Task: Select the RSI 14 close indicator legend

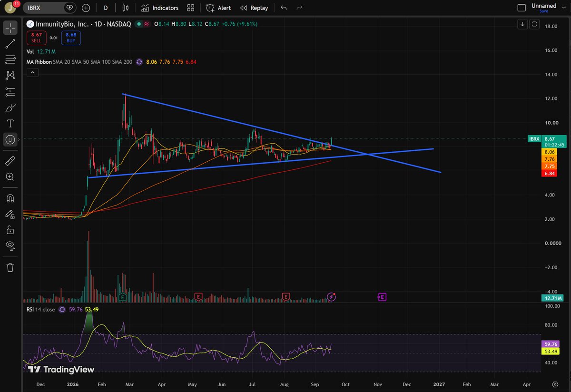Action: 41,309
